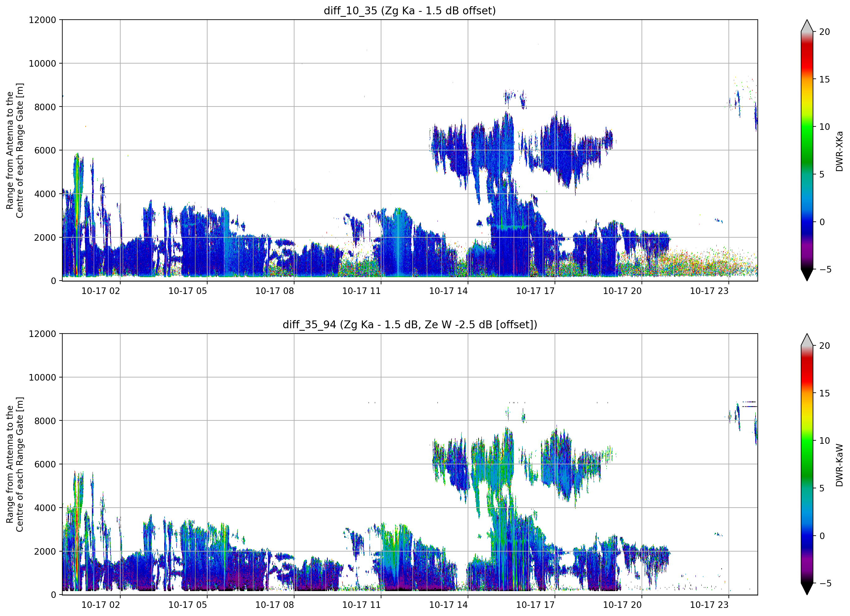Click the '10-17 05' x-axis label of the bottom plot
Screen dimensions: 850x616
pos(188,605)
